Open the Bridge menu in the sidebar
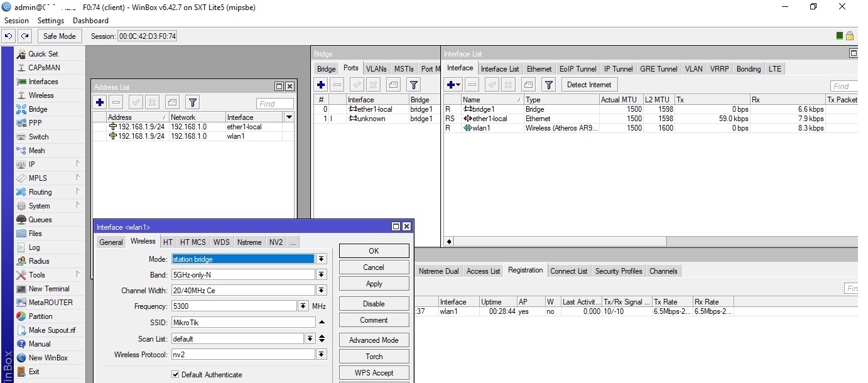This screenshot has width=868, height=383. 38,109
